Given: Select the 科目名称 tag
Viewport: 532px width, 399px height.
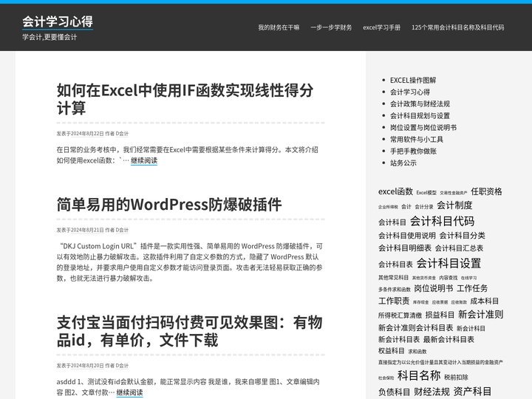Looking at the screenshot, I should [419, 375].
